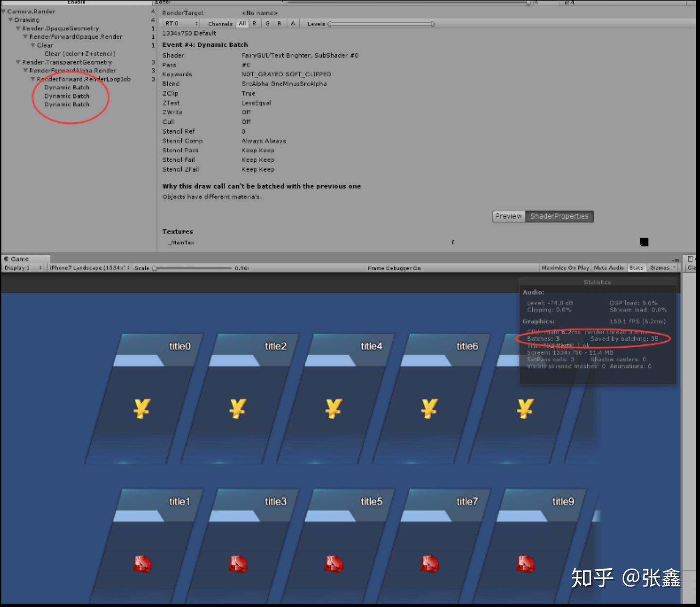Toggle the Stats overlay
Image resolution: width=700 pixels, height=607 pixels.
pyautogui.click(x=636, y=268)
